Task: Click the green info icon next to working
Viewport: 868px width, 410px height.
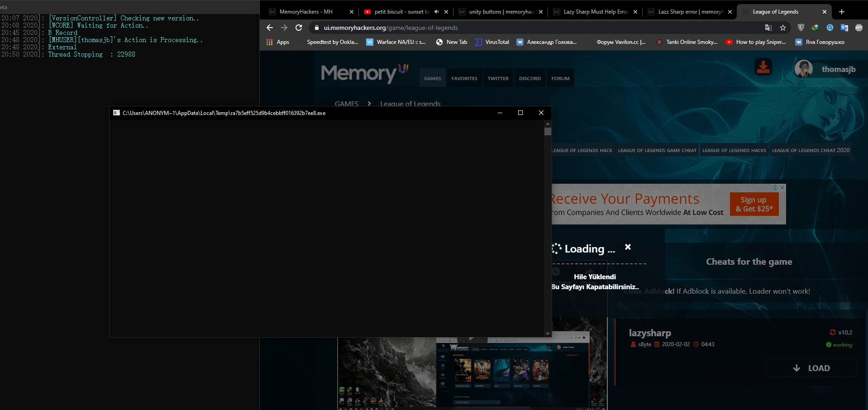Action: (829, 345)
